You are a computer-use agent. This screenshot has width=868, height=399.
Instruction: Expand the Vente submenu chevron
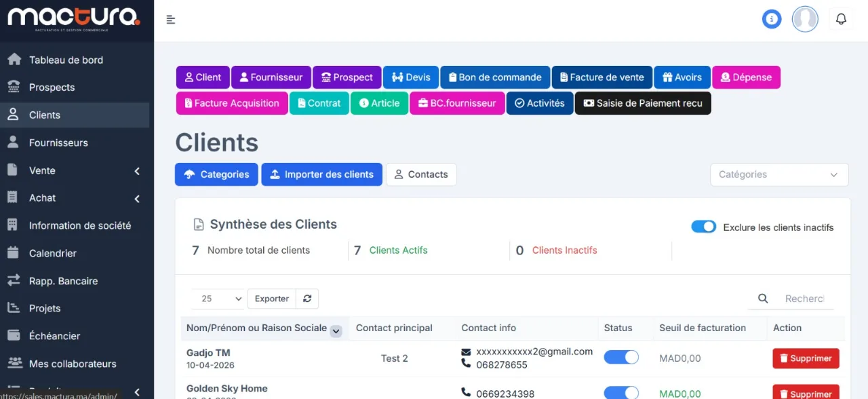click(x=137, y=171)
